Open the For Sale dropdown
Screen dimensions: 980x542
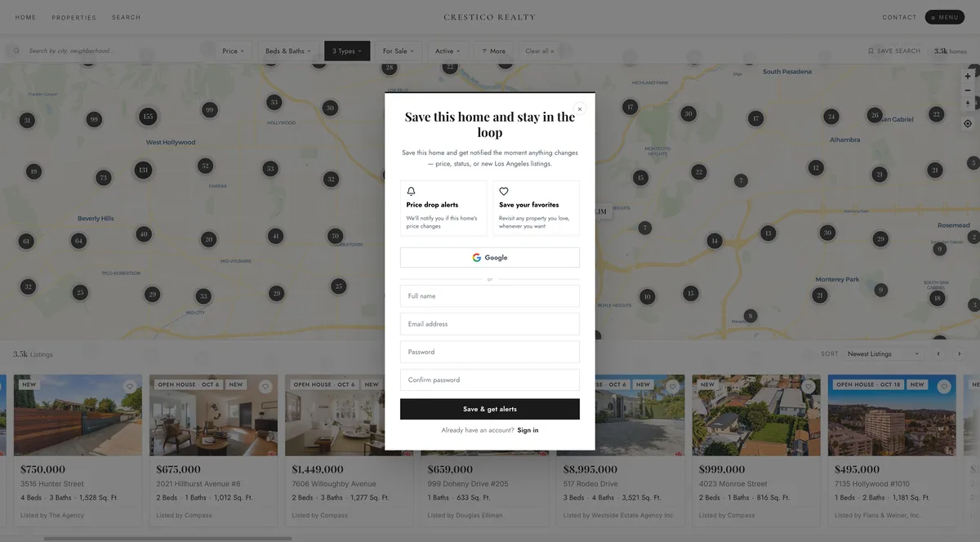[398, 51]
